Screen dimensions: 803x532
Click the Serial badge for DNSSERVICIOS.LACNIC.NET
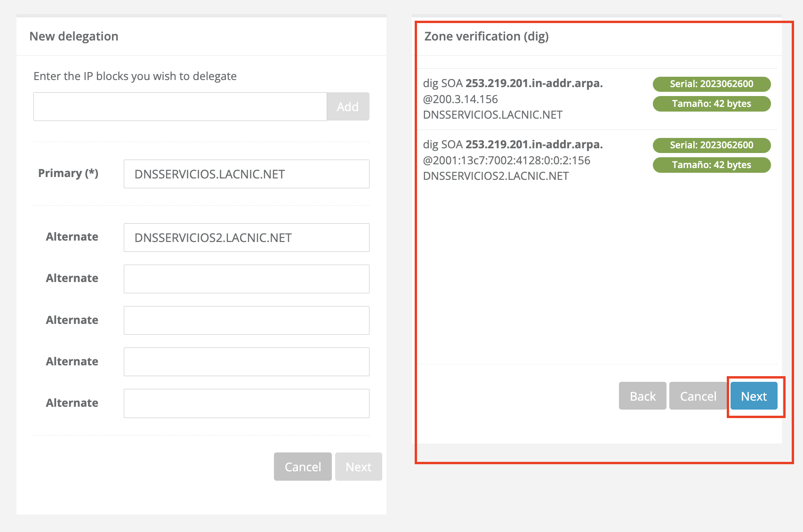[x=711, y=84]
